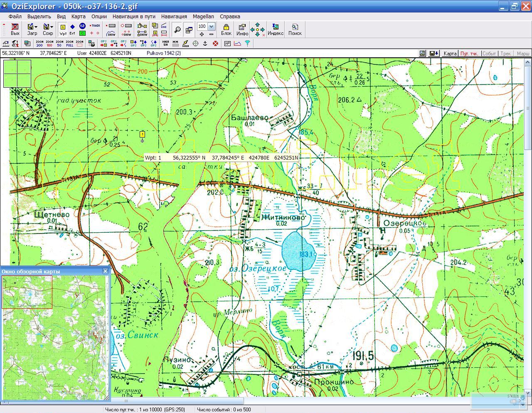This screenshot has width=532, height=413.
Task: Click the M² area calculation icon
Action: coord(228,43)
